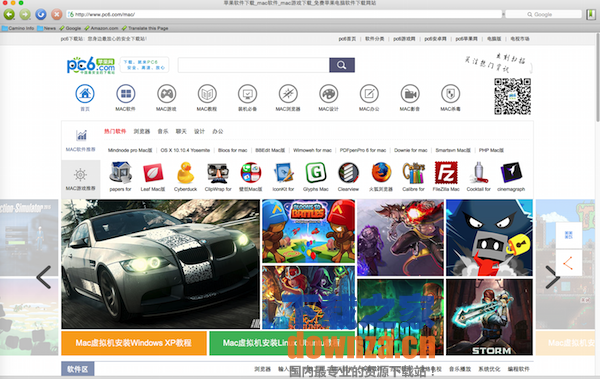Open the pc6首页 link in the top strip
600x379 pixels.
point(347,39)
